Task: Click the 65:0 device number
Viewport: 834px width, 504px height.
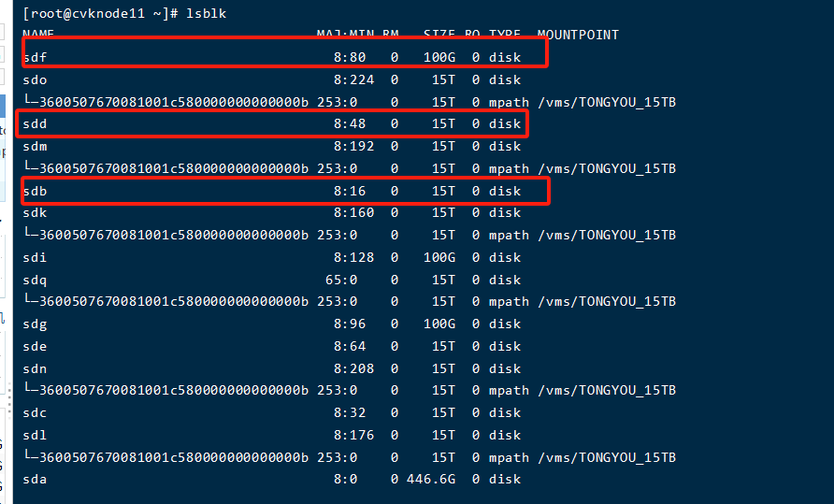Action: click(341, 280)
